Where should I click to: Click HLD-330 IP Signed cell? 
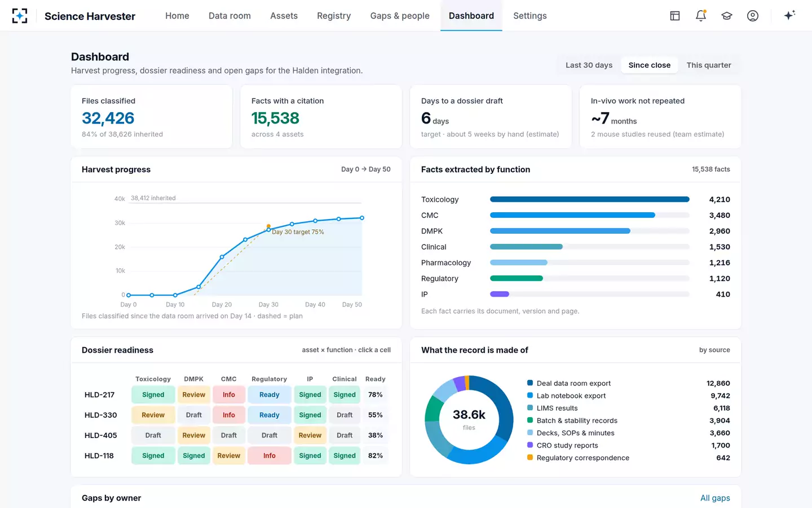pos(310,415)
